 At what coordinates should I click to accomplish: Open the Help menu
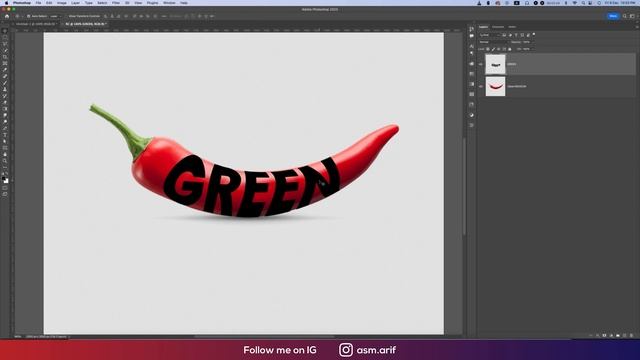tap(184, 3)
